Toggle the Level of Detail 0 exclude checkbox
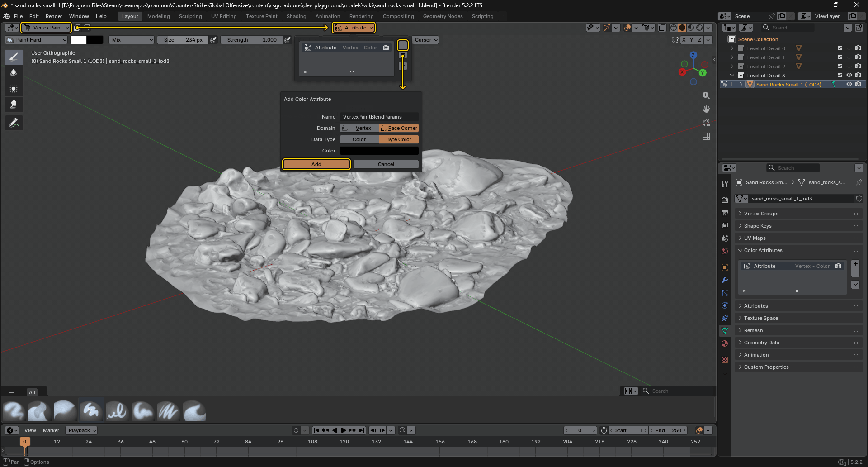Viewport: 868px width, 467px height. pyautogui.click(x=840, y=48)
